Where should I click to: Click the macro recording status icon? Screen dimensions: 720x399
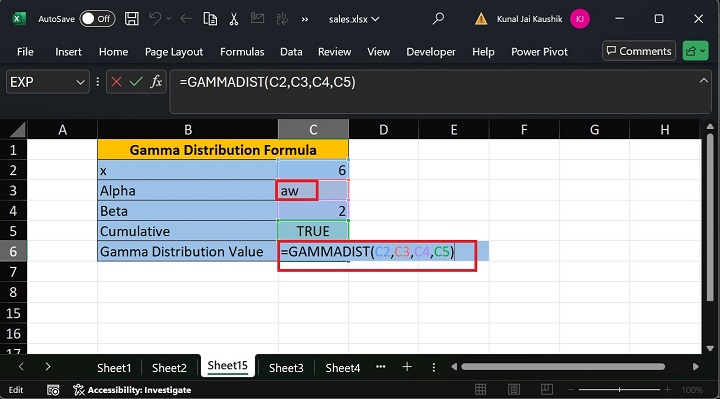53,390
